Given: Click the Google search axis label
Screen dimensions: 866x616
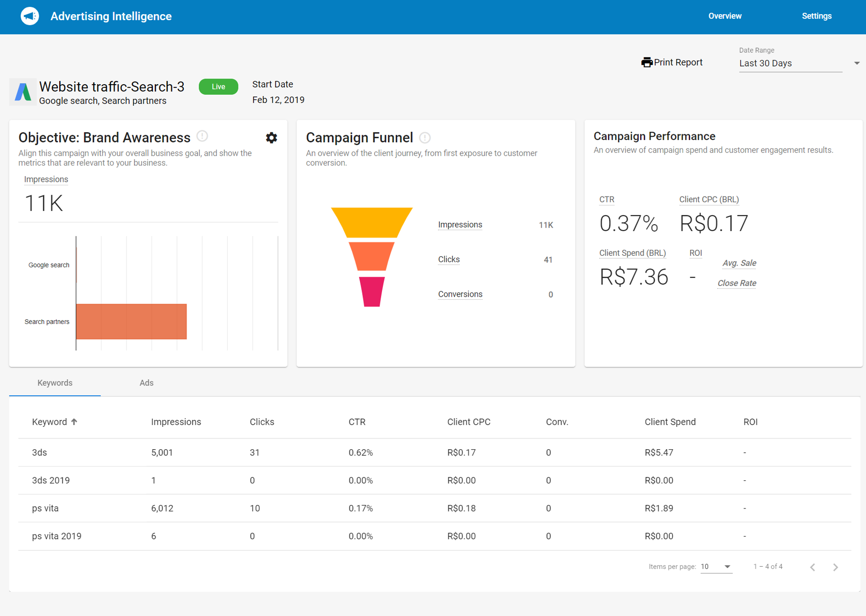Looking at the screenshot, I should (49, 265).
